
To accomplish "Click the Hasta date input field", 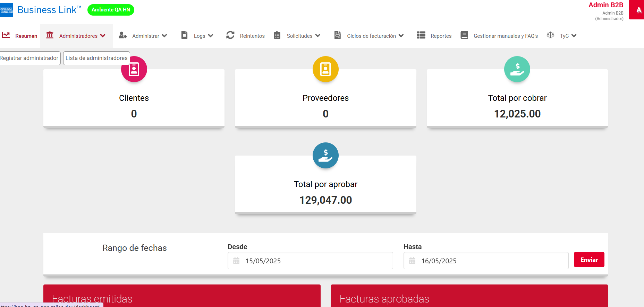I will pos(486,261).
